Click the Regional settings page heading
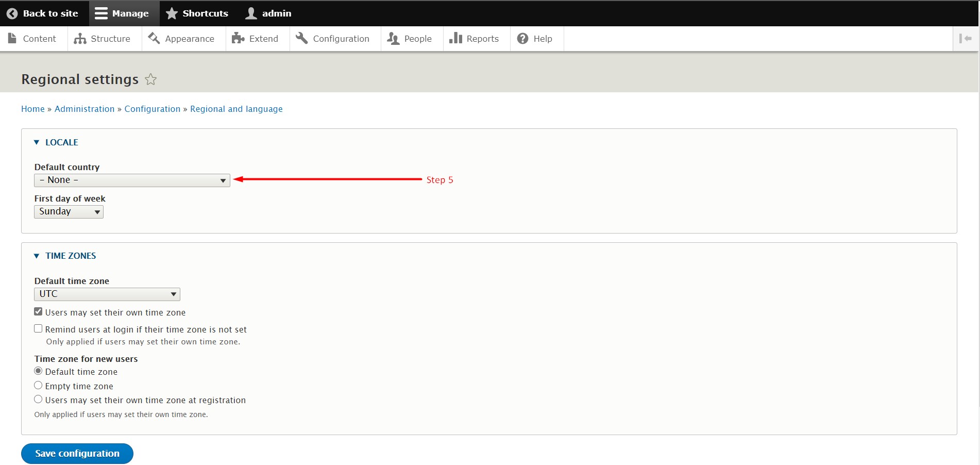 (x=80, y=79)
